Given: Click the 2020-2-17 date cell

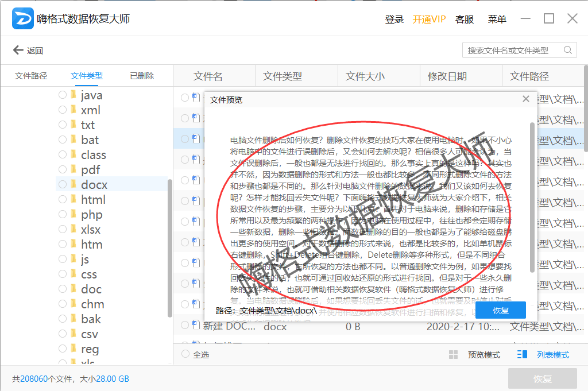Looking at the screenshot, I should [x=463, y=327].
